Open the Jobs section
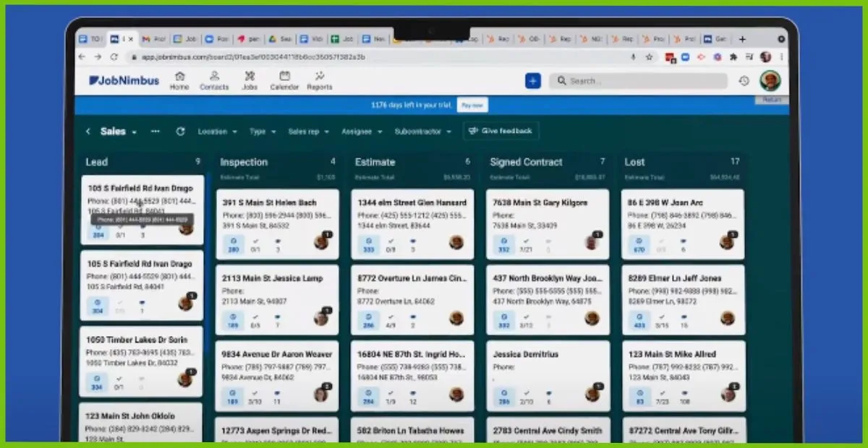 point(250,81)
